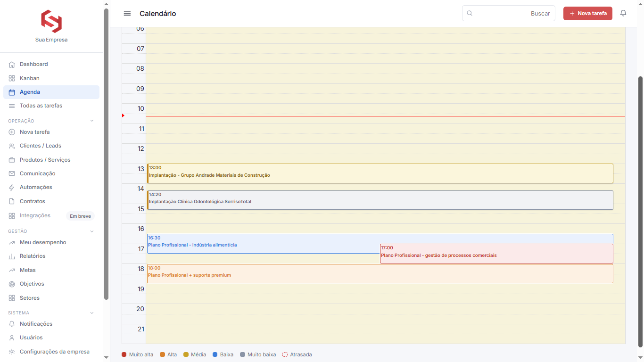Click the Alta orange legend swatch

point(162,354)
